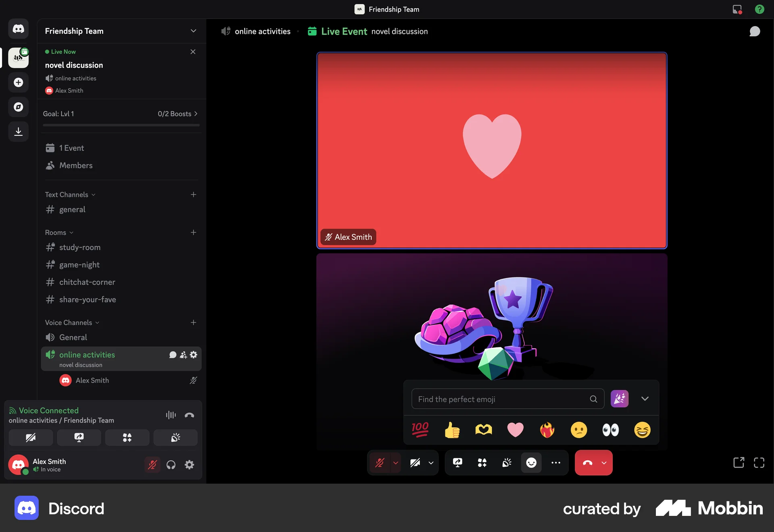This screenshot has width=774, height=532.
Task: Open the Soundboard panel
Action: [x=506, y=462]
